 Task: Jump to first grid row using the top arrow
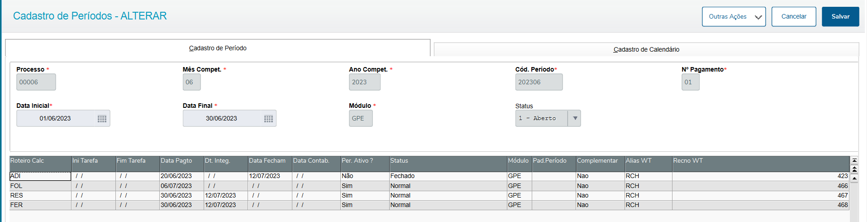854,160
